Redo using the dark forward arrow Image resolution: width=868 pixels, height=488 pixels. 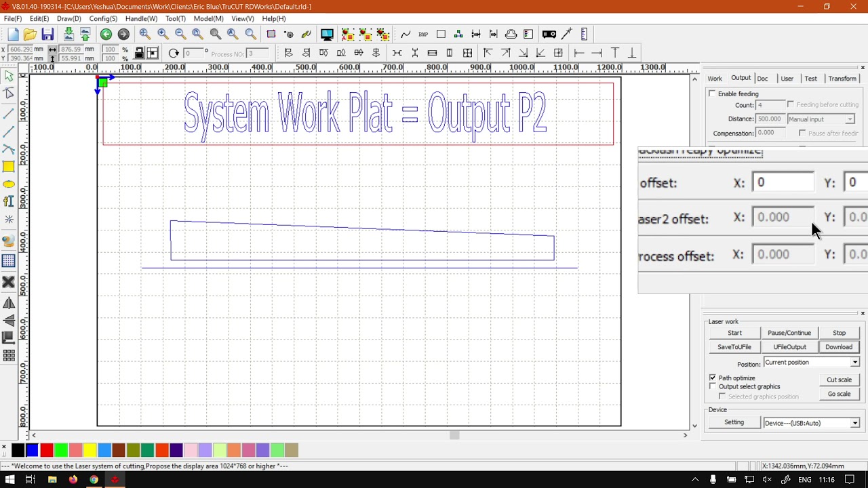[x=123, y=35]
